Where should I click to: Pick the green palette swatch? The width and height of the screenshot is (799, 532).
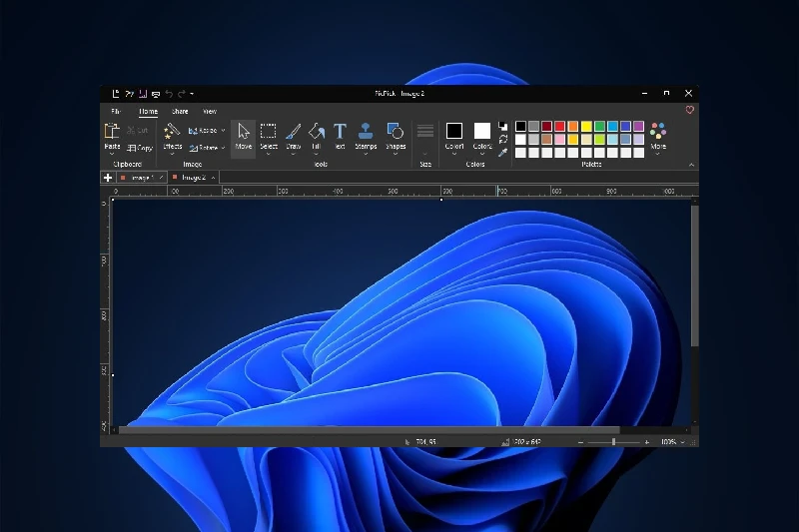pos(599,126)
